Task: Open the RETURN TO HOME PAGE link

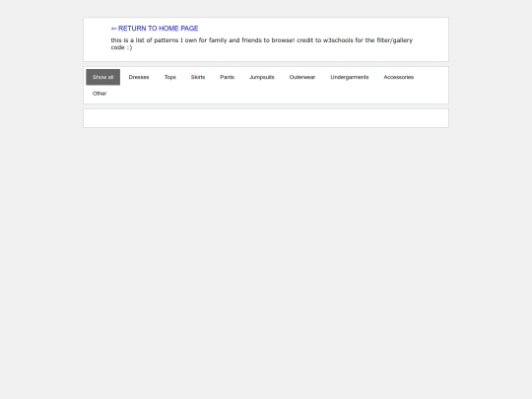Action: (155, 29)
